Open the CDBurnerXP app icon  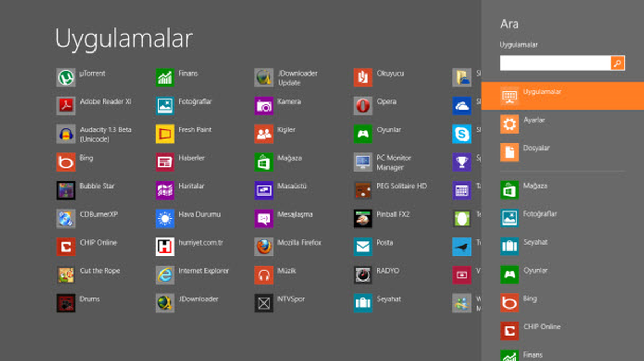[x=66, y=219]
